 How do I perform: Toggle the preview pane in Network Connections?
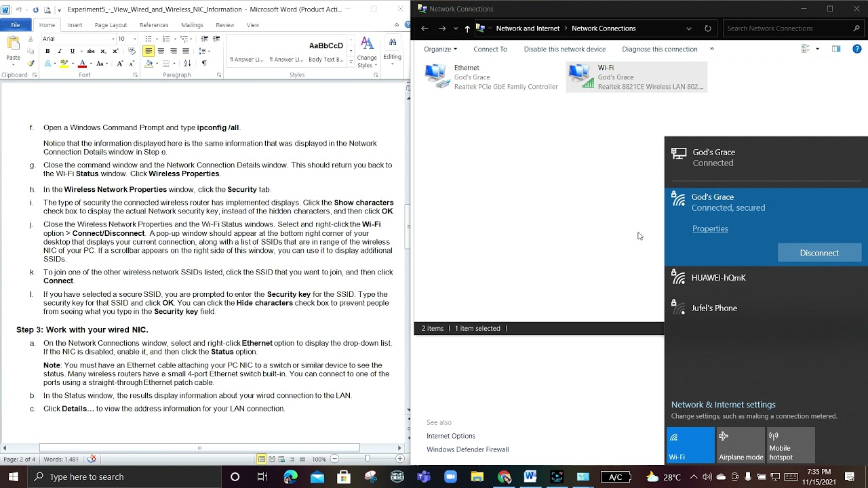click(836, 49)
